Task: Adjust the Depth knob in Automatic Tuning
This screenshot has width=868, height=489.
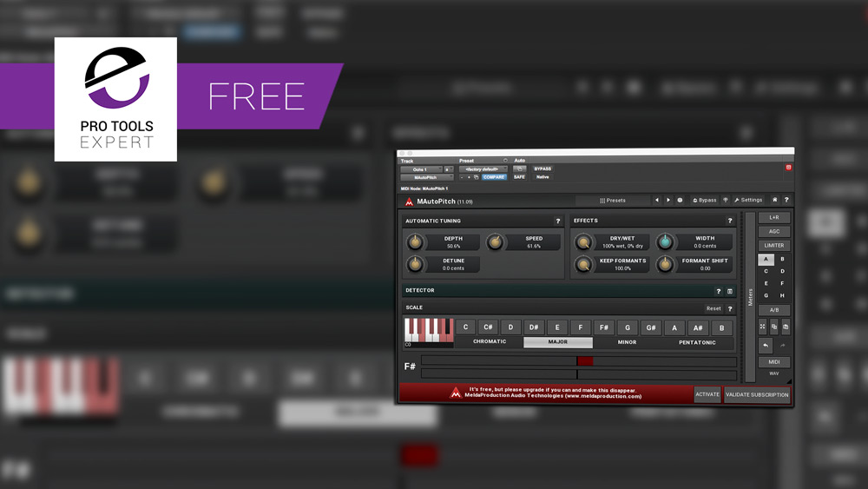Action: coord(415,242)
